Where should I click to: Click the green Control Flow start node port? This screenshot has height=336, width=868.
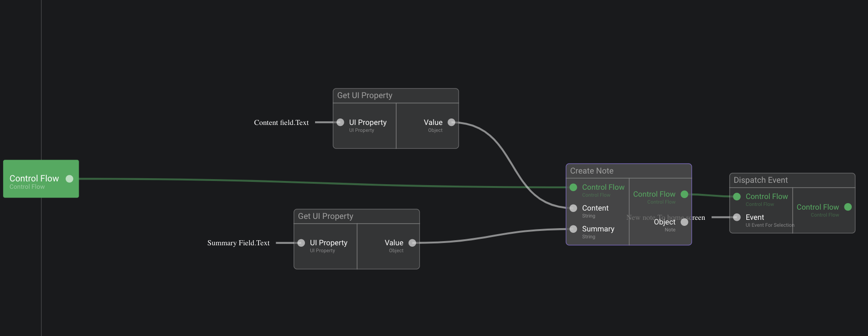69,179
